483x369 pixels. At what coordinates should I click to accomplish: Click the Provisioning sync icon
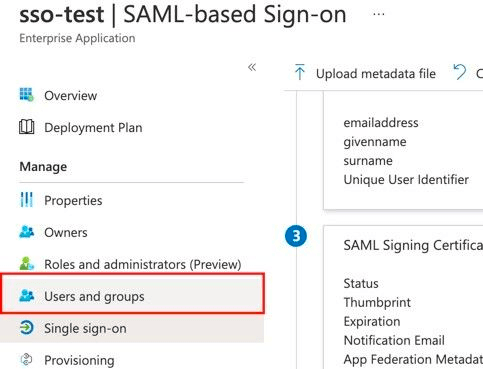tap(27, 360)
